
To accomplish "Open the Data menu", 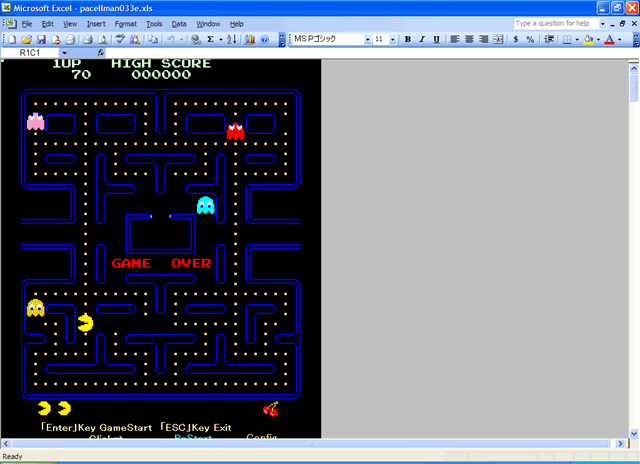I will [179, 23].
